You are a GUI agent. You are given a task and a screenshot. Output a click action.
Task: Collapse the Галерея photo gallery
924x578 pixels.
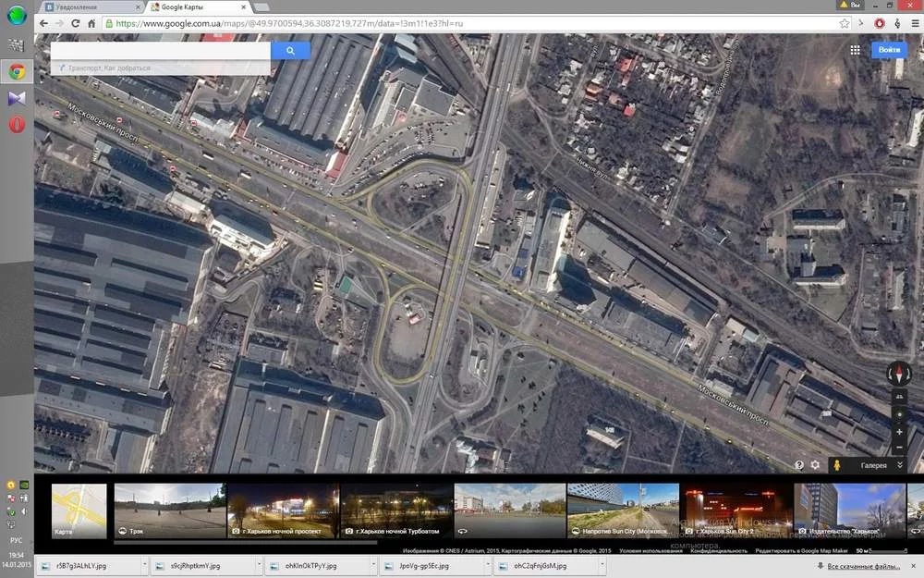coord(900,465)
